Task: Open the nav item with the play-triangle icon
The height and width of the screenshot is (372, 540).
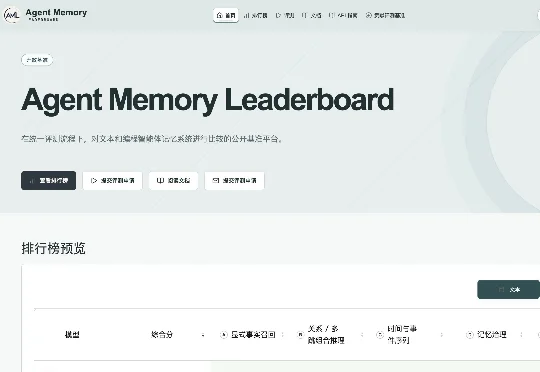Action: click(x=285, y=16)
